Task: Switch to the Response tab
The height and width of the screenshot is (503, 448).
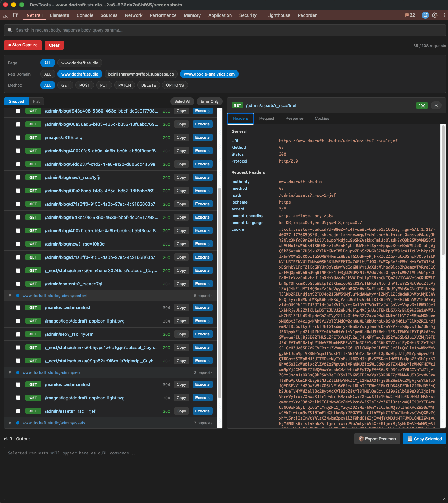Action: pos(294,118)
